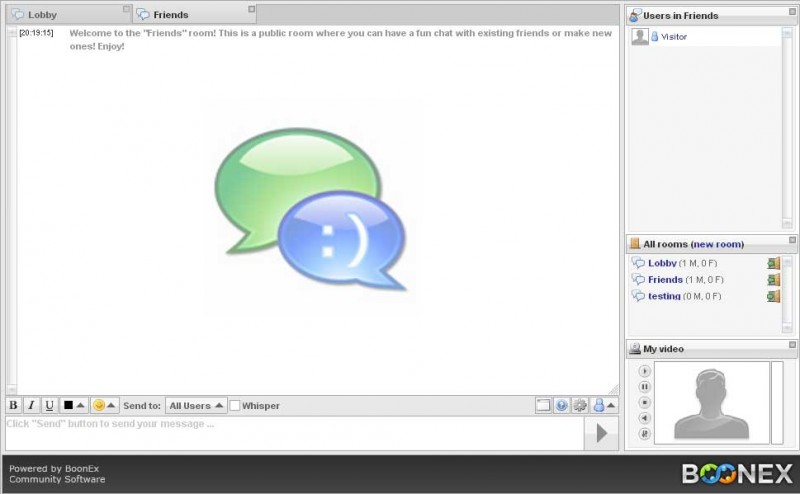This screenshot has width=800, height=494.
Task: Open the Lobby room link
Action: click(x=662, y=263)
